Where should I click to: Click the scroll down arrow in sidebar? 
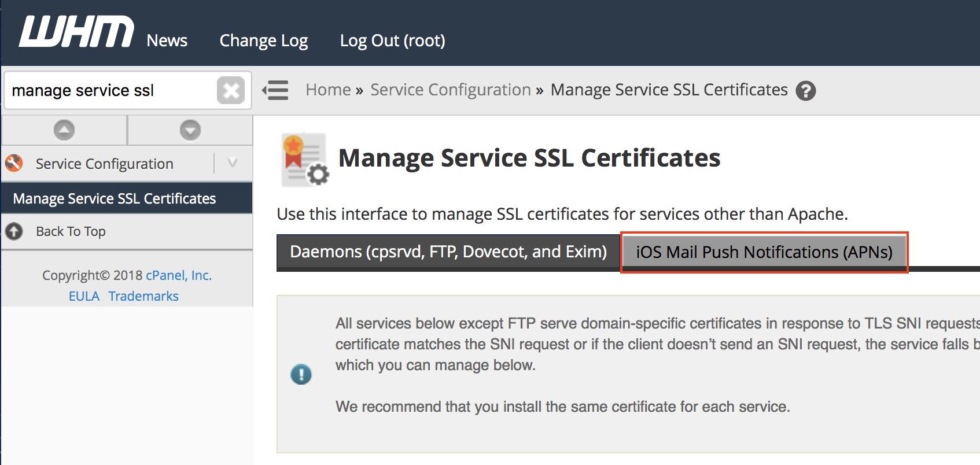[x=190, y=130]
